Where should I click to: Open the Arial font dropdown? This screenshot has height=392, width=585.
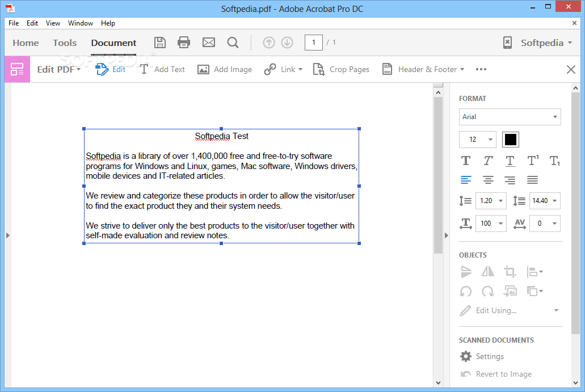510,117
